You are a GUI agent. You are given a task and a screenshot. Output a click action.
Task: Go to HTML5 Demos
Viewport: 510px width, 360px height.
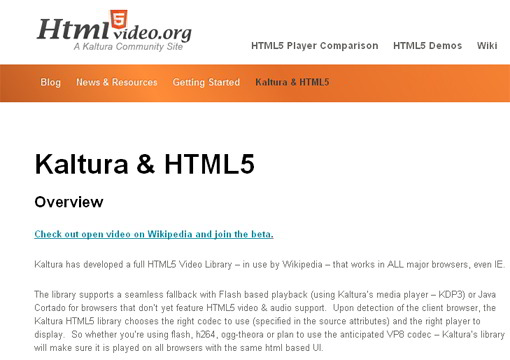[x=427, y=46]
